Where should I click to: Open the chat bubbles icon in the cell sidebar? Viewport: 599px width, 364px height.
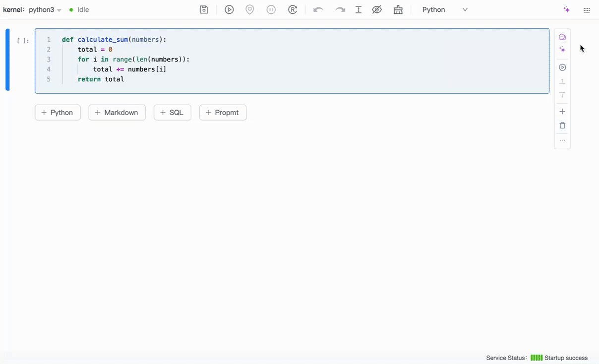coord(562,37)
